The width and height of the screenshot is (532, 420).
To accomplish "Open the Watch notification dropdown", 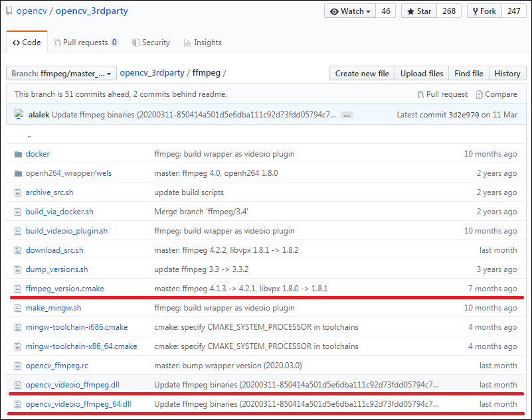I will [x=368, y=11].
